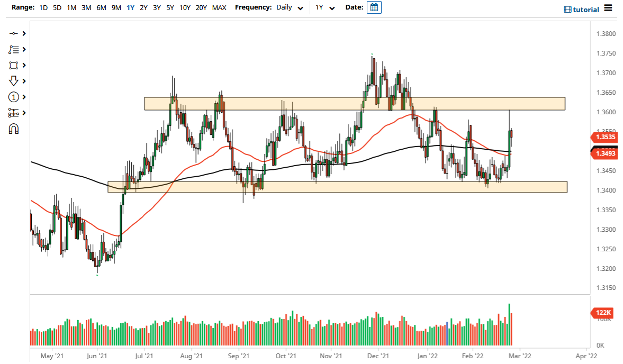Set range to 3M

(86, 7)
